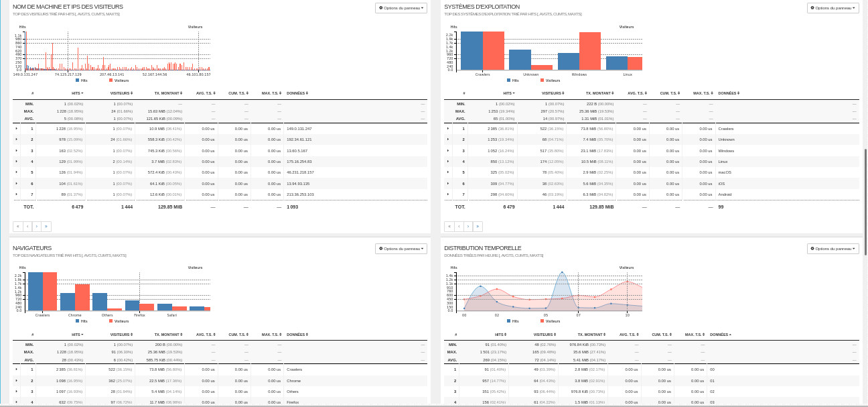
Task: Sort visitor IPs table by Données column
Action: (x=297, y=93)
